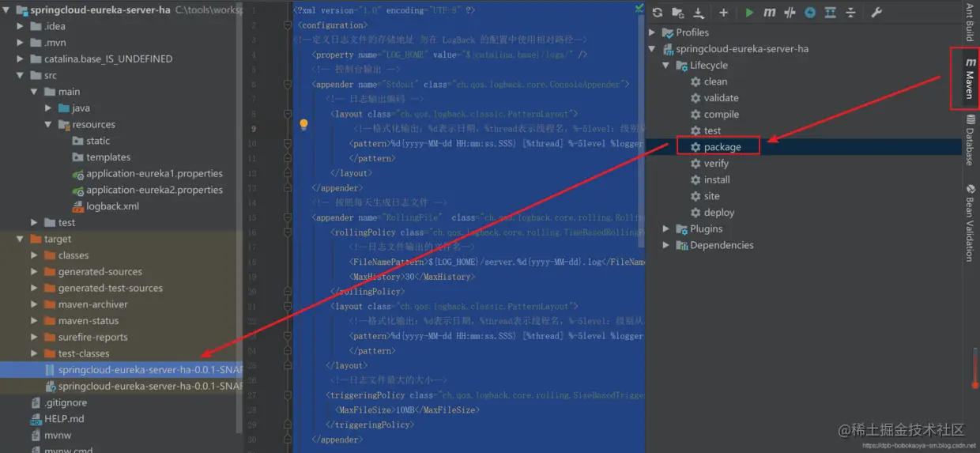This screenshot has height=453, width=980.
Task: Select the package lifecycle goal
Action: (x=715, y=147)
